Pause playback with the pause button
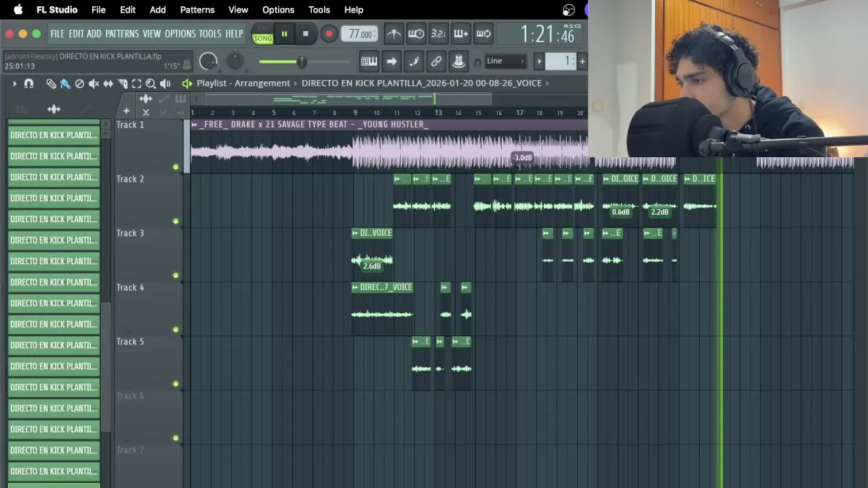This screenshot has height=488, width=868. point(284,34)
